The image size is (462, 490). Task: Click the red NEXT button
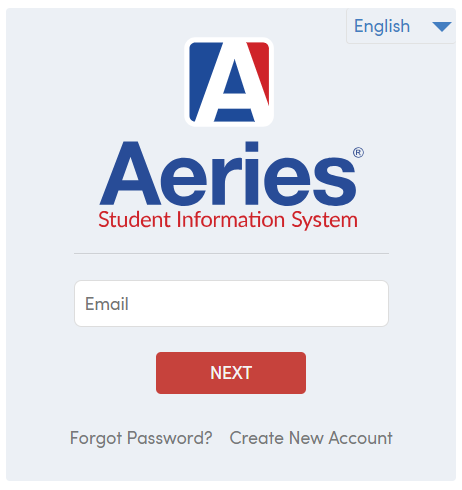231,373
